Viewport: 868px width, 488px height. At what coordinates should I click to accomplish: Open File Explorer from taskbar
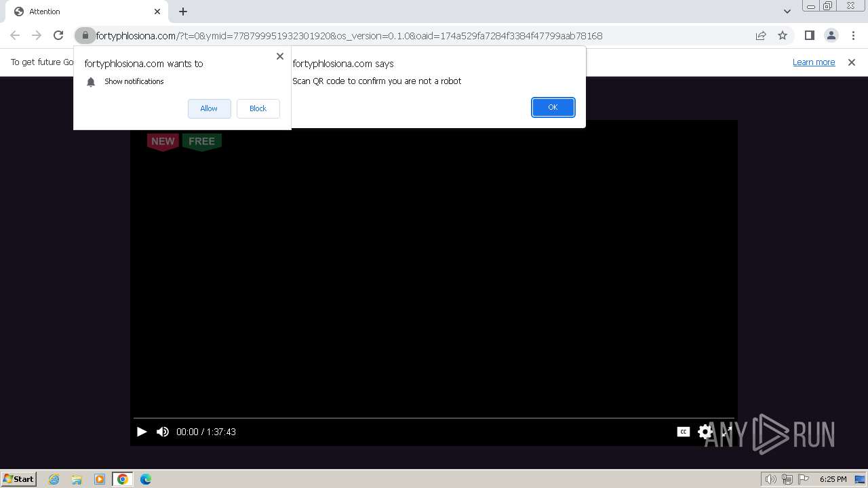pos(77,479)
